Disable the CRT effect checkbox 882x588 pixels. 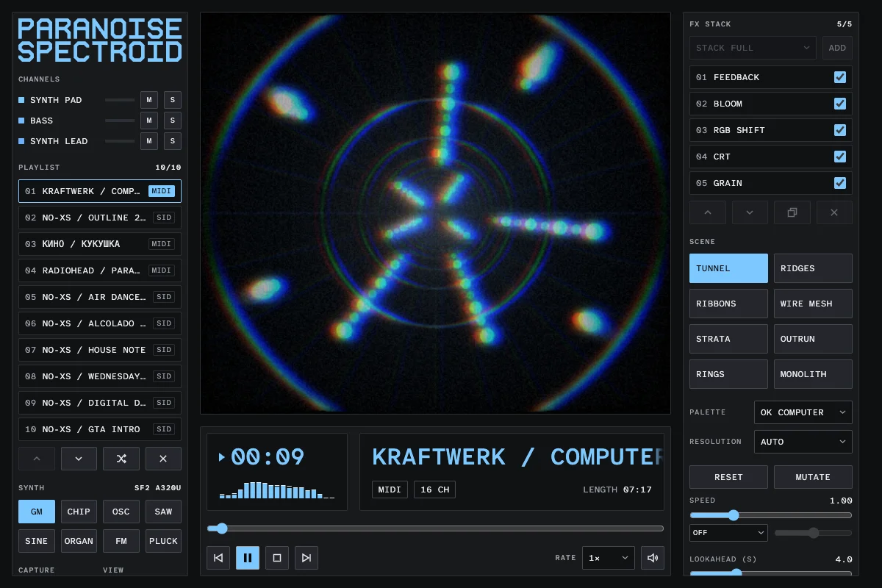point(840,157)
